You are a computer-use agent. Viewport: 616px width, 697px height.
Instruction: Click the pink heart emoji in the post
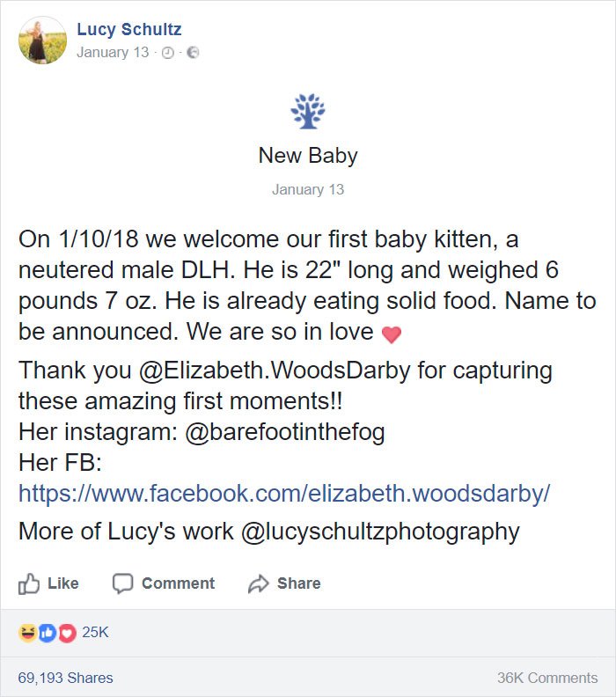pyautogui.click(x=391, y=334)
